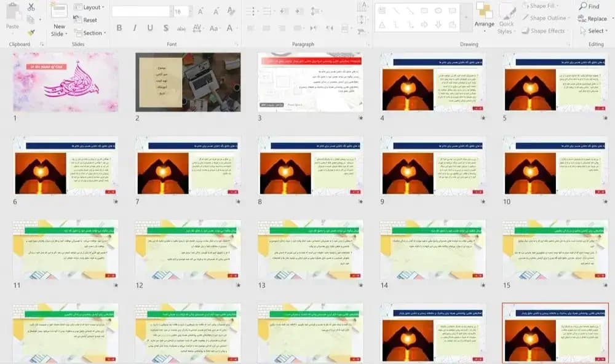Expand the shapes gallery
Viewport: 615px width, 364px height.
coord(466,17)
